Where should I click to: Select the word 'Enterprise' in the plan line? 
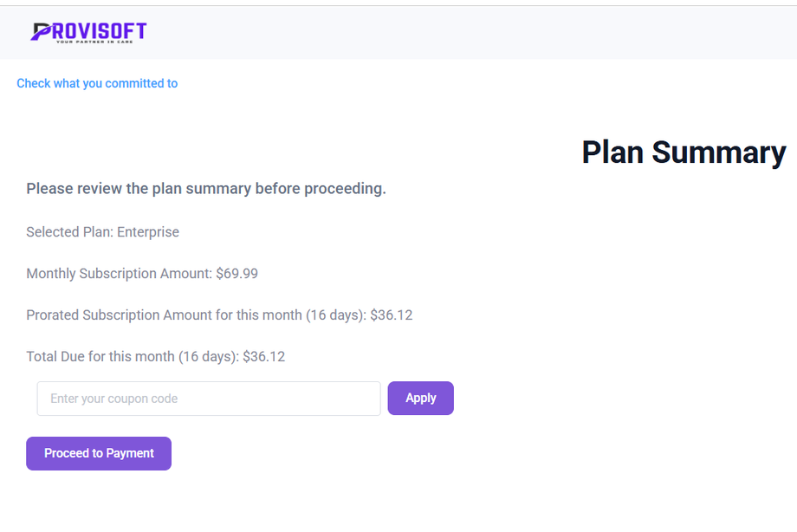click(148, 232)
